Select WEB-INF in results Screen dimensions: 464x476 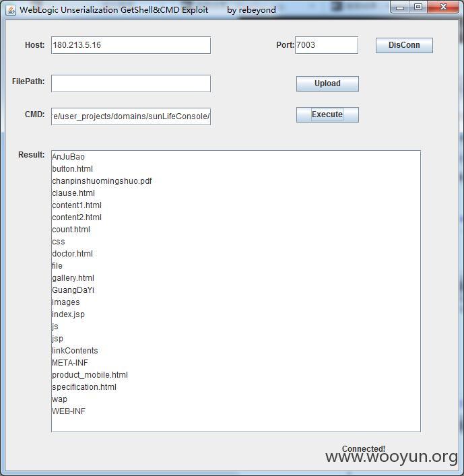click(x=69, y=411)
